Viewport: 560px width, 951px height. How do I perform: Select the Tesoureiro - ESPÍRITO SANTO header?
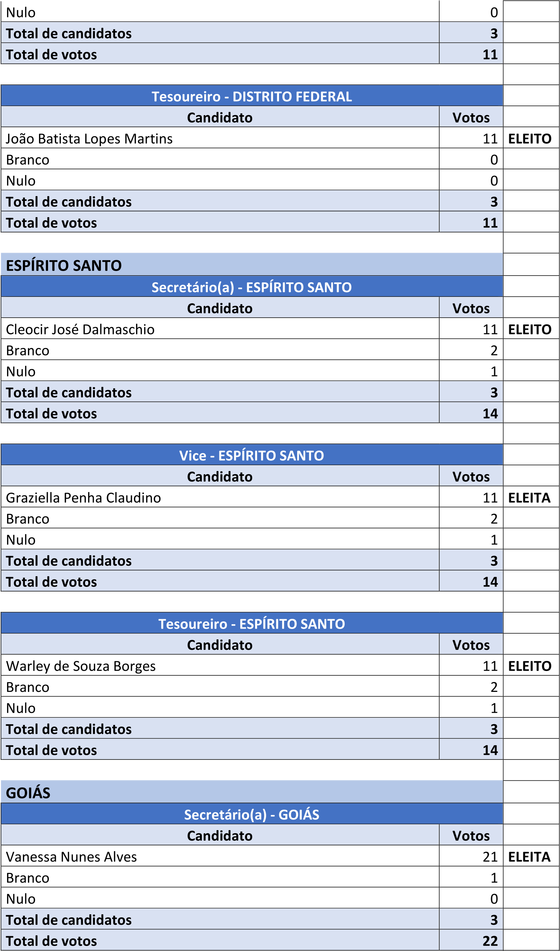252,624
